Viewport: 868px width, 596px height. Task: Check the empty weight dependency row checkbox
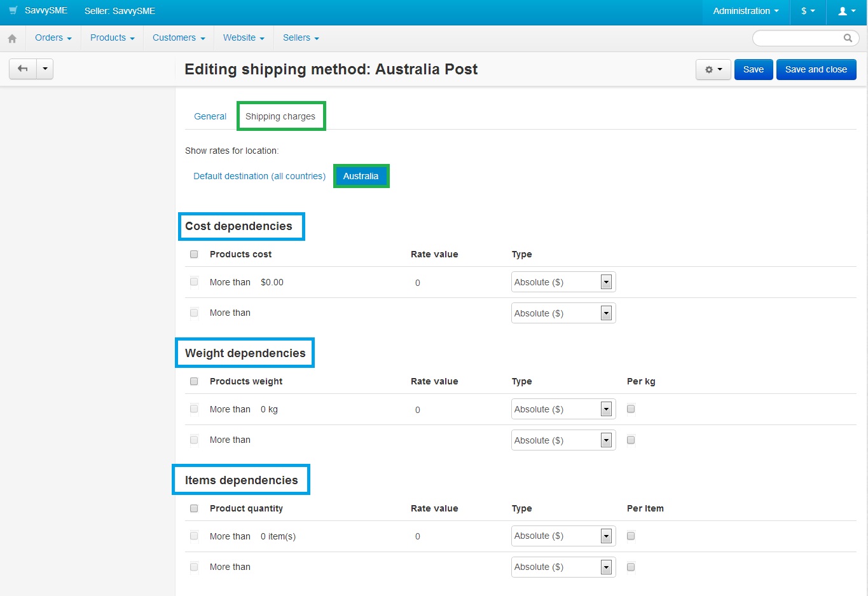(x=194, y=440)
